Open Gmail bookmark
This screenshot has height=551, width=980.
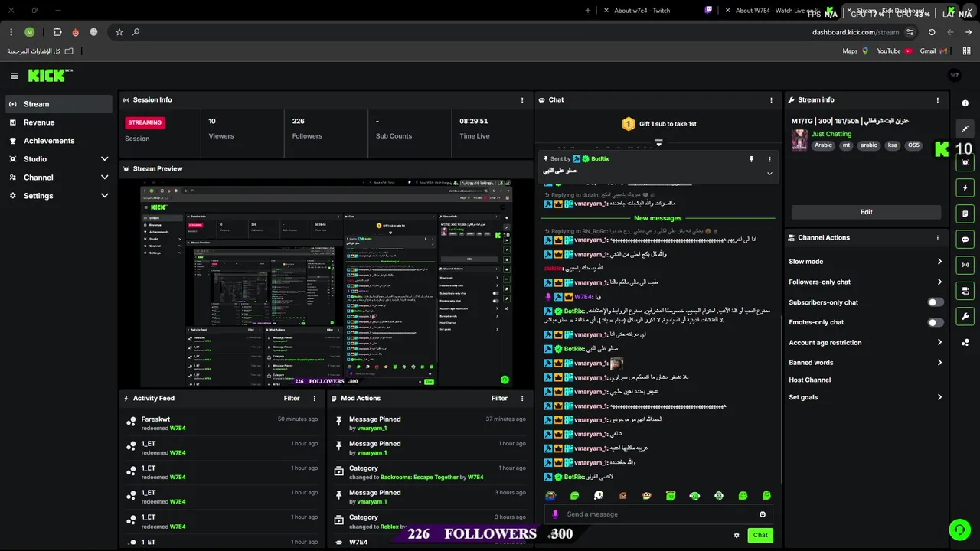(934, 51)
